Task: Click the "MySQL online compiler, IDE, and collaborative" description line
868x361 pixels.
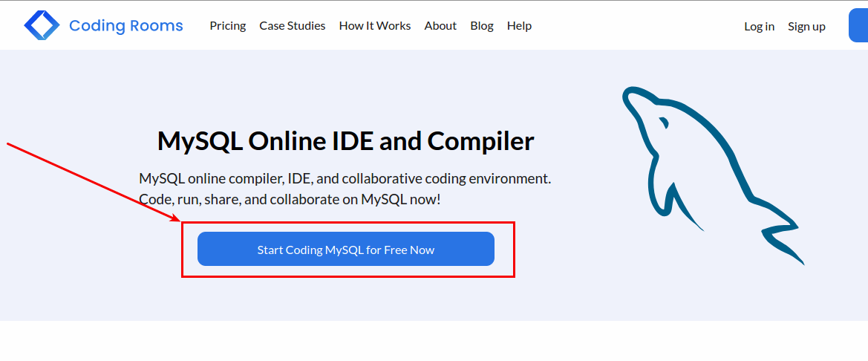Action: pos(345,179)
